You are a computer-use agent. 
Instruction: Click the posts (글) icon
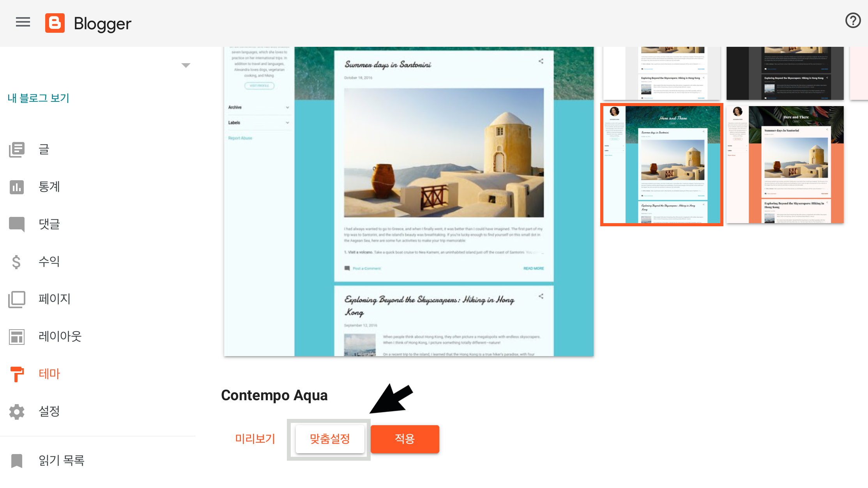(x=17, y=149)
